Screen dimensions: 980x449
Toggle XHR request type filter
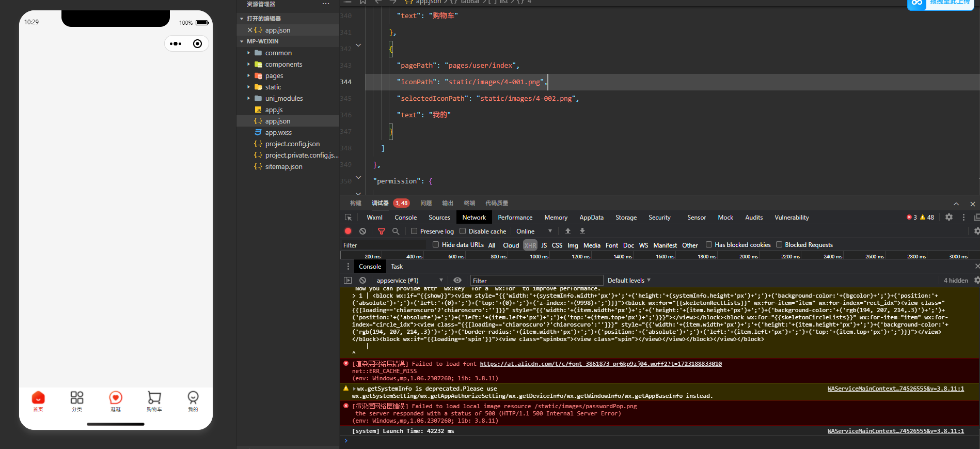[530, 245]
